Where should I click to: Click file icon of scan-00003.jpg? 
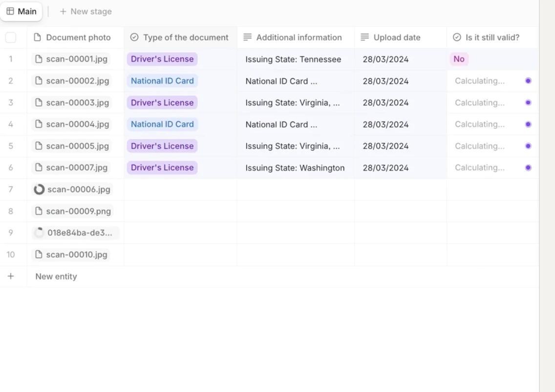(39, 102)
